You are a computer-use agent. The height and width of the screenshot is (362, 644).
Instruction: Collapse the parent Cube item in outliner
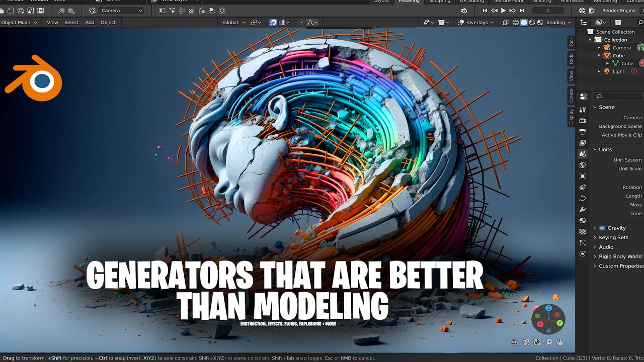click(x=599, y=55)
